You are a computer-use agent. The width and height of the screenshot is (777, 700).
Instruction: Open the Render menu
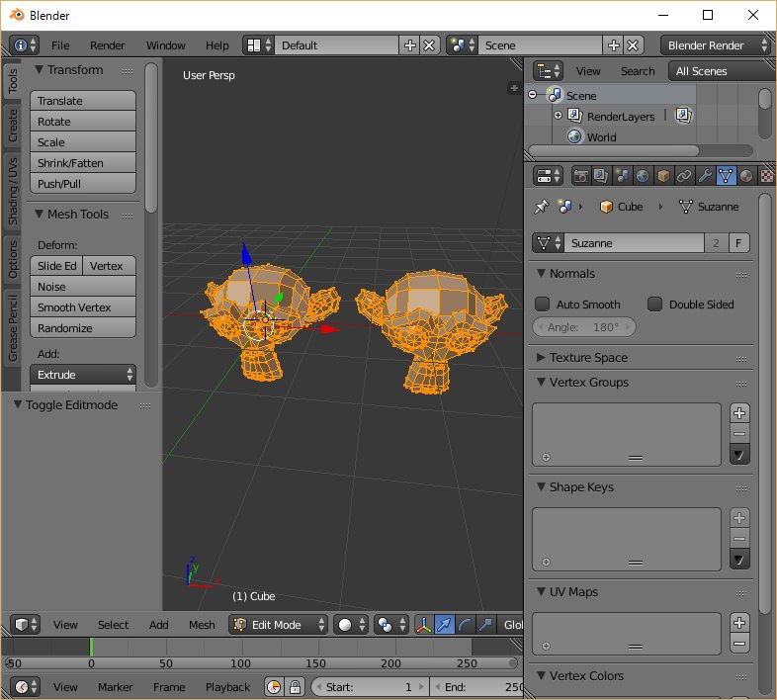pyautogui.click(x=107, y=45)
